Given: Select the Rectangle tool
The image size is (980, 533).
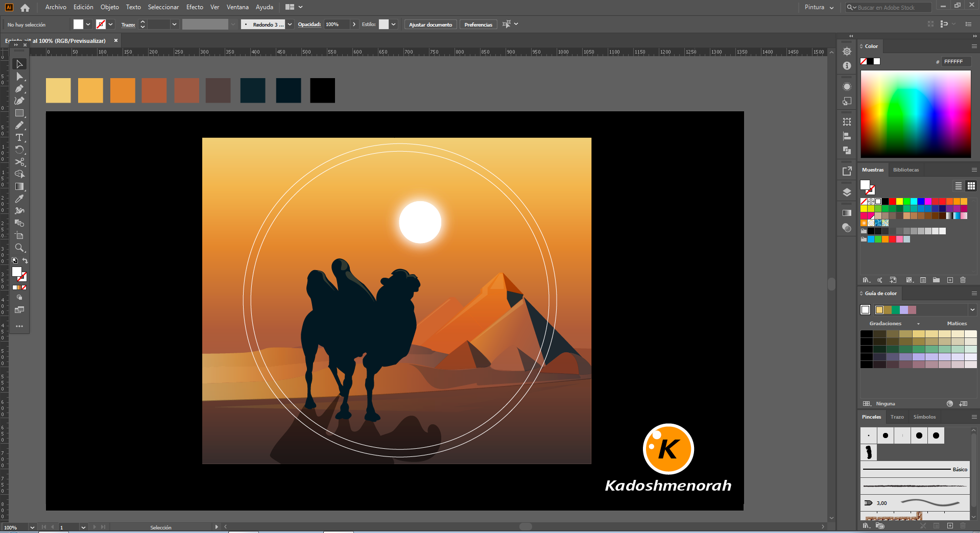Looking at the screenshot, I should [x=19, y=113].
